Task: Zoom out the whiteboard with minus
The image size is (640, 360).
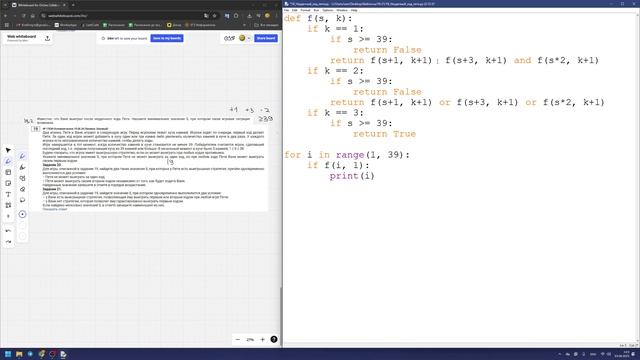Action: point(238,340)
